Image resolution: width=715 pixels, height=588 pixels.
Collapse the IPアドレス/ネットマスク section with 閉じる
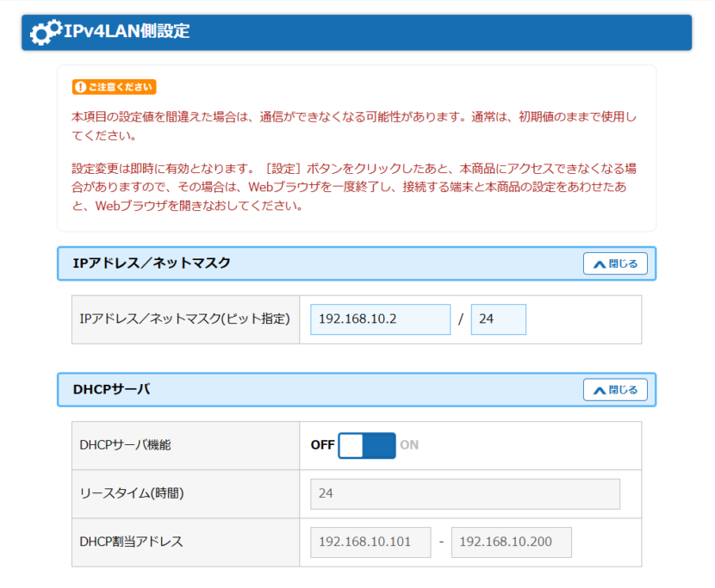(615, 264)
